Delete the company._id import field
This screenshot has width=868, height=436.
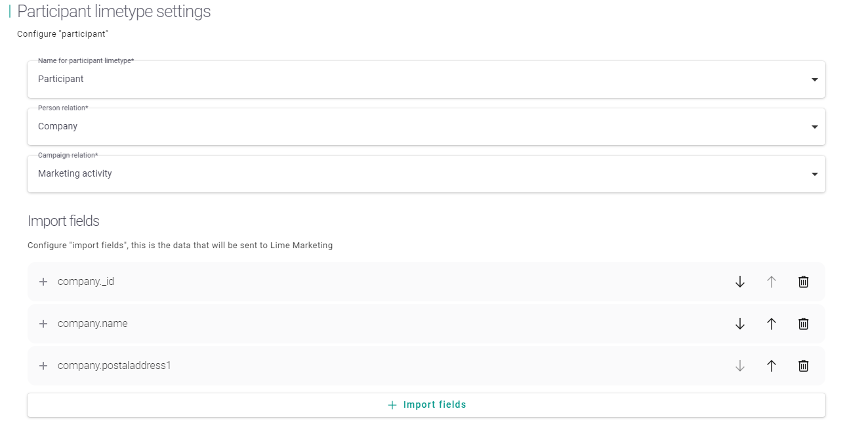[803, 281]
